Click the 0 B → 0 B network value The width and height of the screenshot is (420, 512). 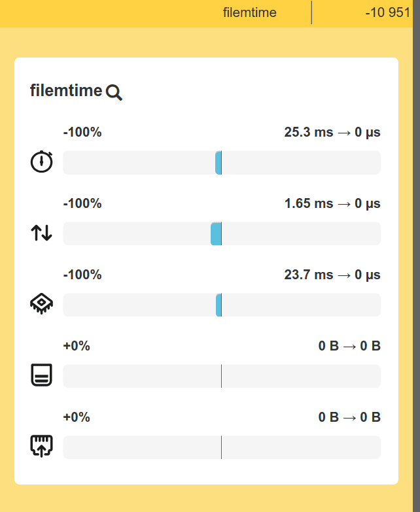click(x=349, y=418)
